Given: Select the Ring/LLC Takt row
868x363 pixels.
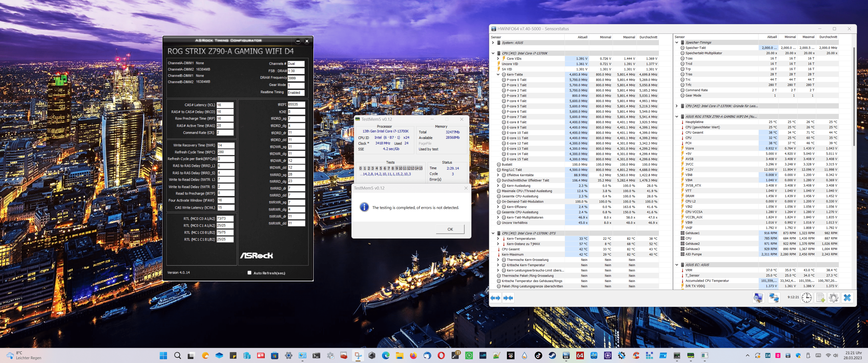Looking at the screenshot, I should click(x=574, y=170).
